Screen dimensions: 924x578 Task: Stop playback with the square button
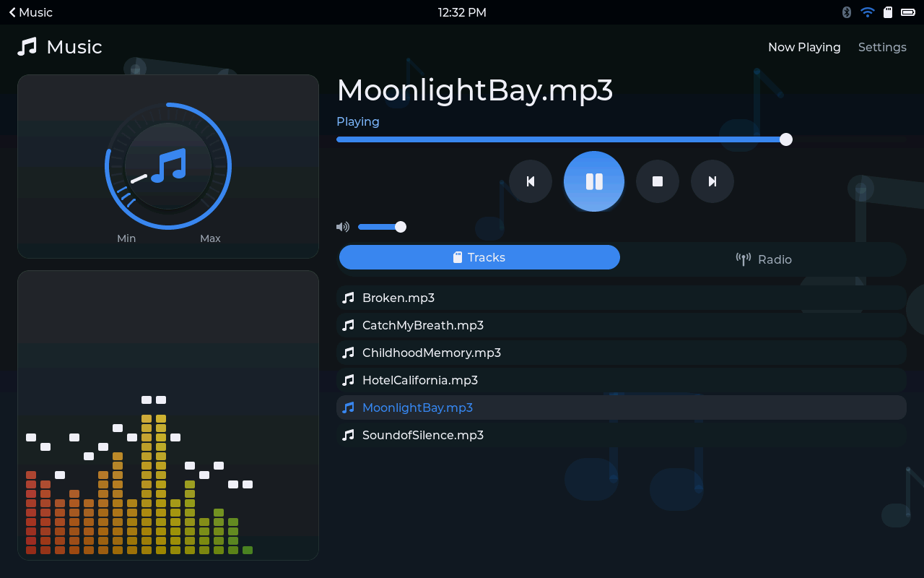point(658,181)
